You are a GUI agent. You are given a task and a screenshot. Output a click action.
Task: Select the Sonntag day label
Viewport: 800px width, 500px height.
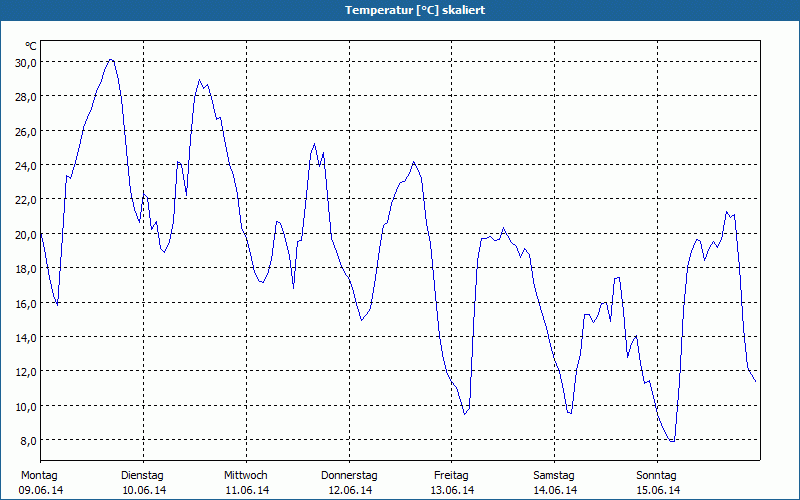657,475
